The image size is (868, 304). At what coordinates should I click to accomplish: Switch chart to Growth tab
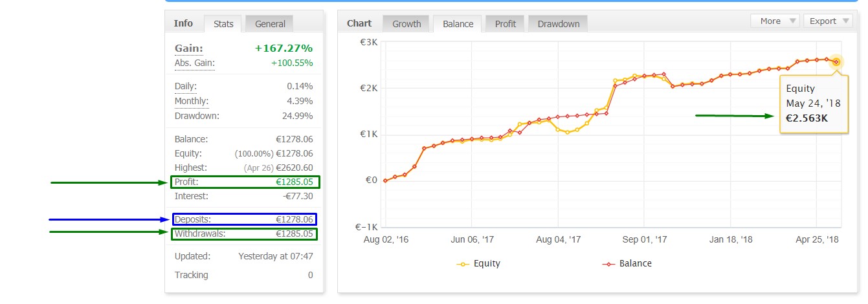[406, 24]
